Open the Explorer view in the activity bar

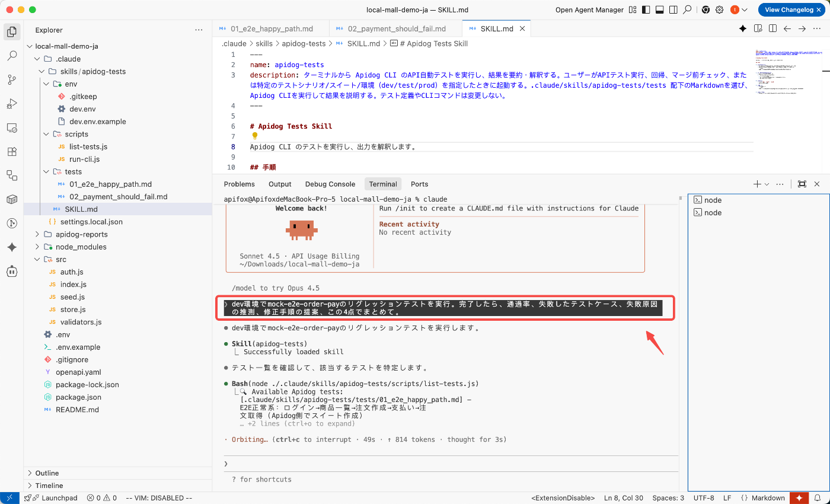12,32
